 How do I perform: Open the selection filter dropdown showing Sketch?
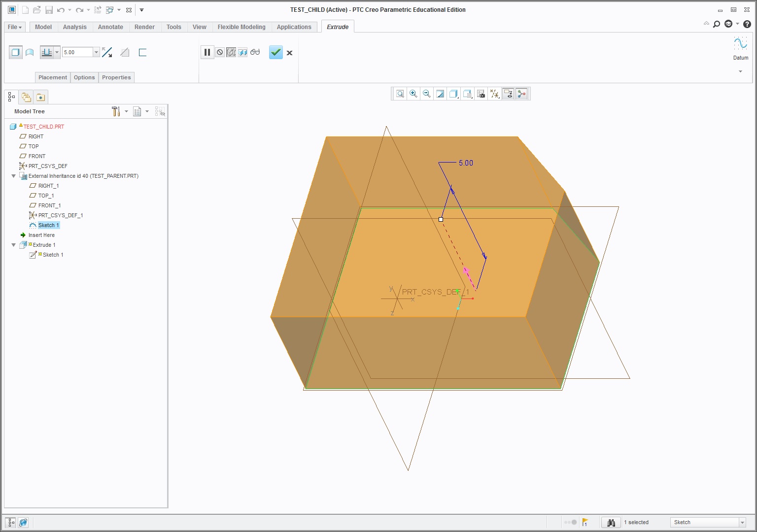click(x=708, y=522)
